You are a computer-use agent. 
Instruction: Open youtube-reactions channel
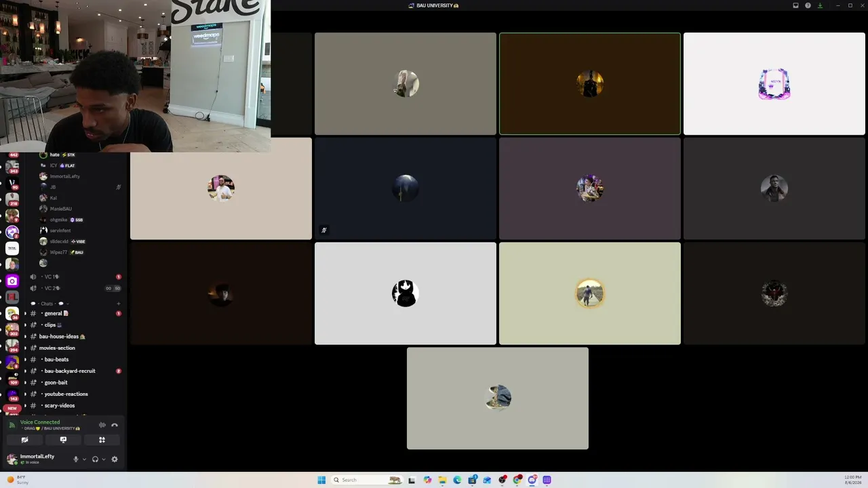(75, 394)
